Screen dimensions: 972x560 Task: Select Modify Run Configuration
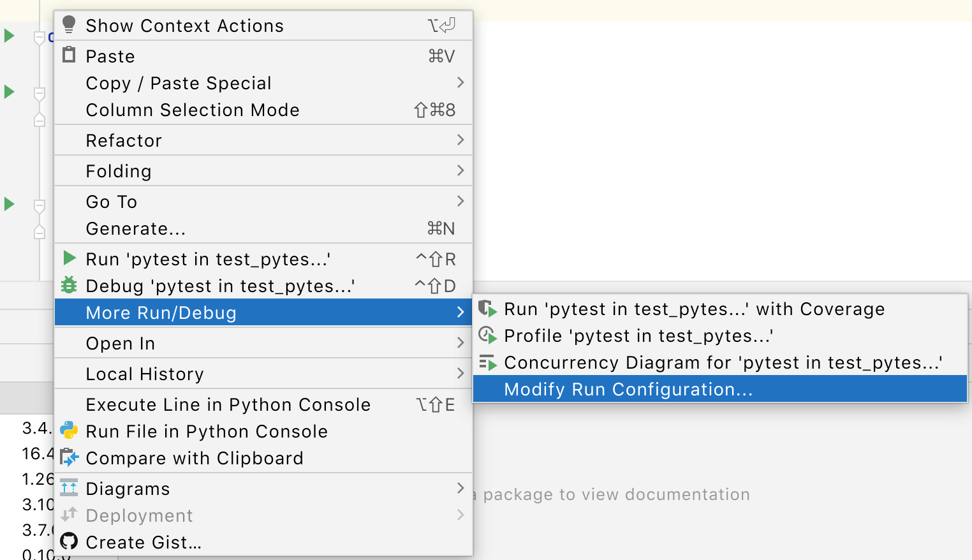coord(628,389)
